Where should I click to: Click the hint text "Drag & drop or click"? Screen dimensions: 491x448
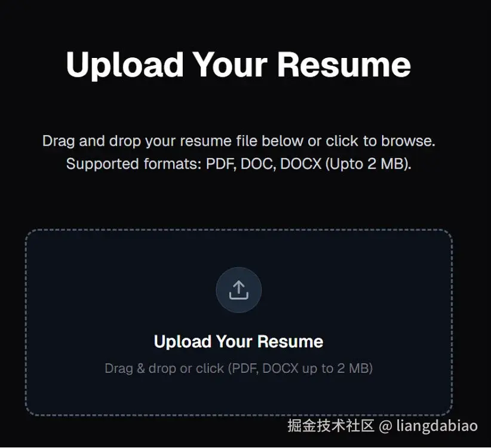click(x=164, y=368)
